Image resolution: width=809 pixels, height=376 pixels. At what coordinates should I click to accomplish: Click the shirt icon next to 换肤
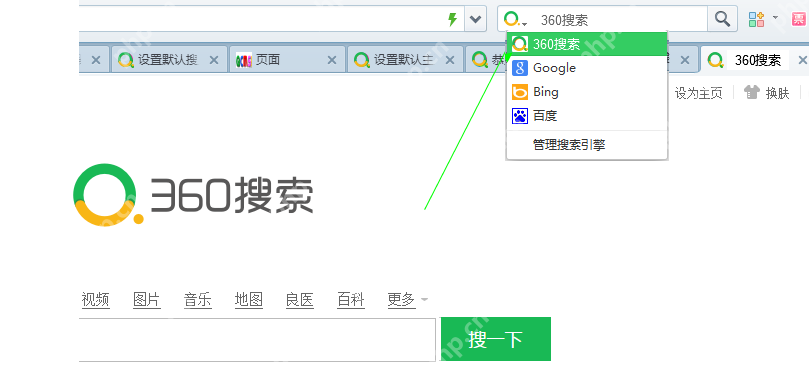[x=752, y=92]
